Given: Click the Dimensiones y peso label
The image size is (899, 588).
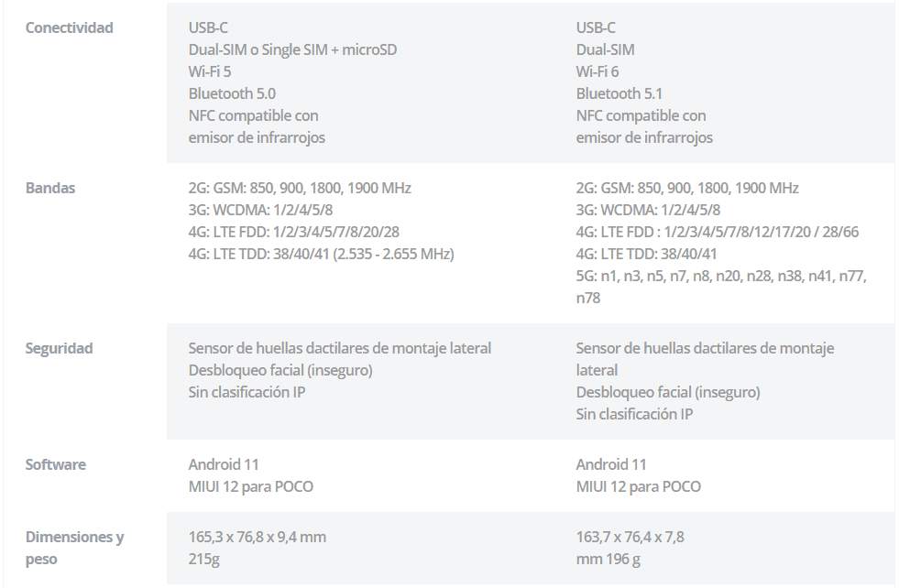Looking at the screenshot, I should click(x=74, y=548).
